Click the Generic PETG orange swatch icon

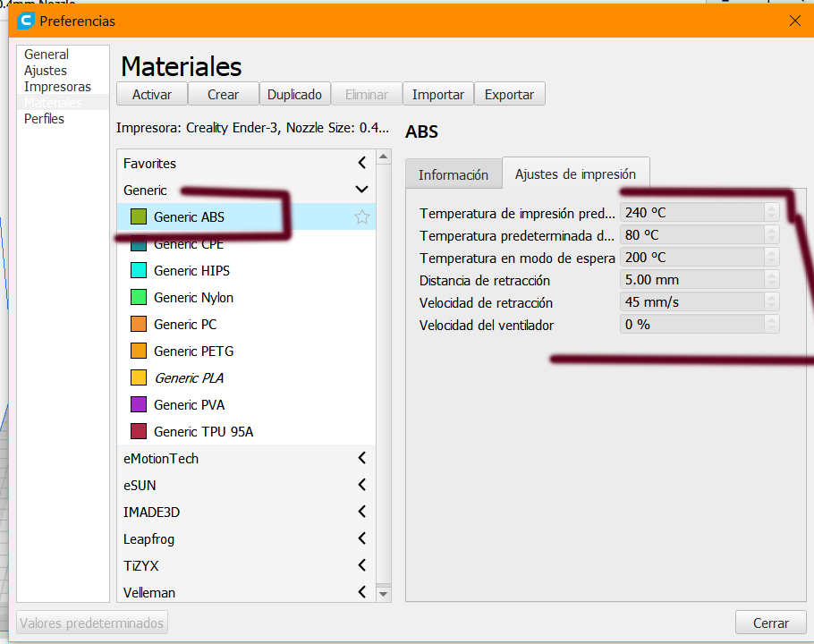[139, 352]
